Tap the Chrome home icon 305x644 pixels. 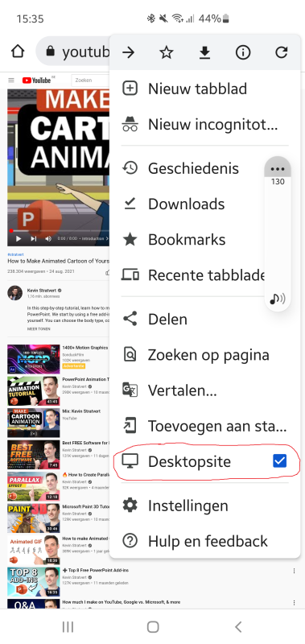pyautogui.click(x=18, y=52)
